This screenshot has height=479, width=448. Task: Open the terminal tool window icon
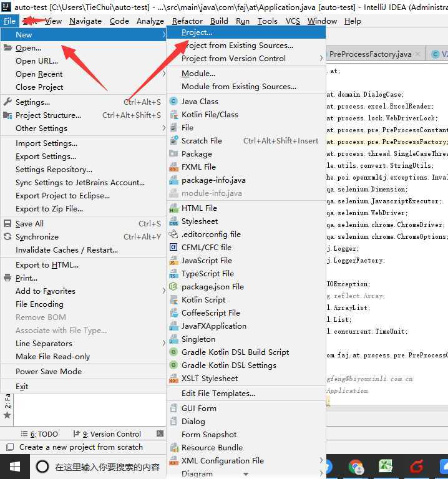pos(160,434)
